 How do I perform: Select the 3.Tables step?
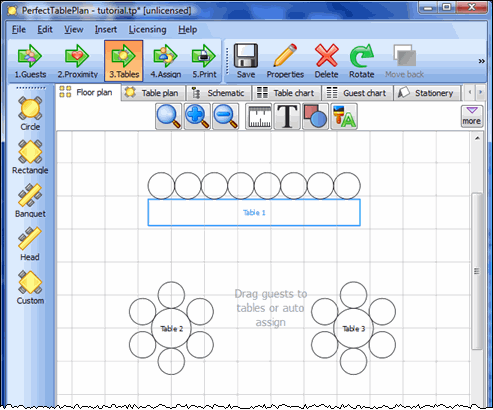pos(124,61)
